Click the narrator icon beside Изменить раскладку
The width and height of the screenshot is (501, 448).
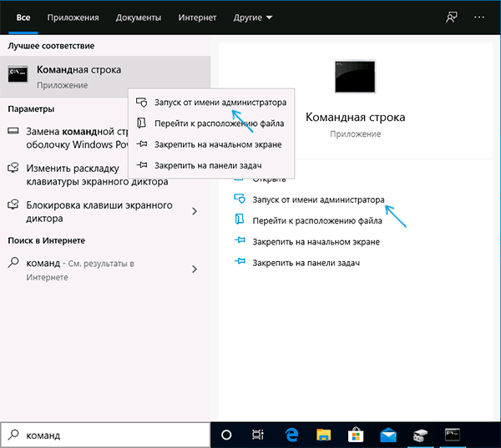tap(13, 168)
